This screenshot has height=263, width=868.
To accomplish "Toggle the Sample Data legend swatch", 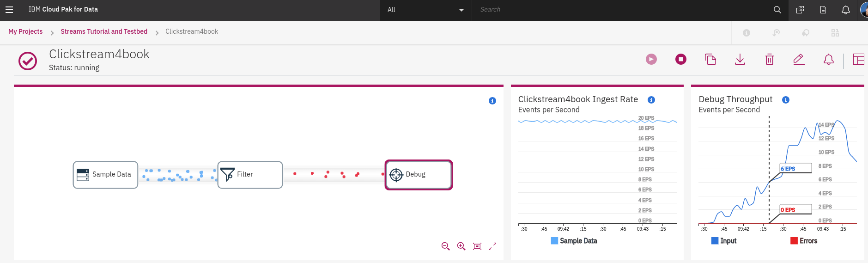I will 554,241.
